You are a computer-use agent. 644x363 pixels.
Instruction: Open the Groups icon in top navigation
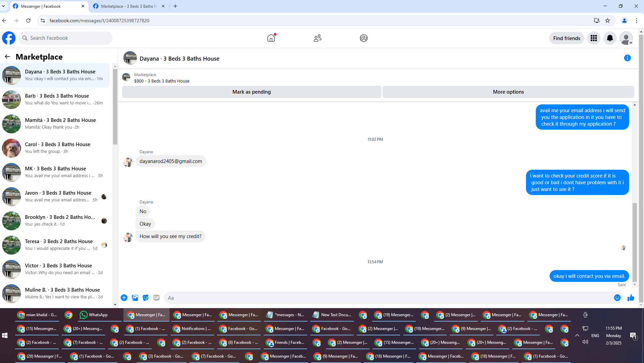pyautogui.click(x=363, y=38)
